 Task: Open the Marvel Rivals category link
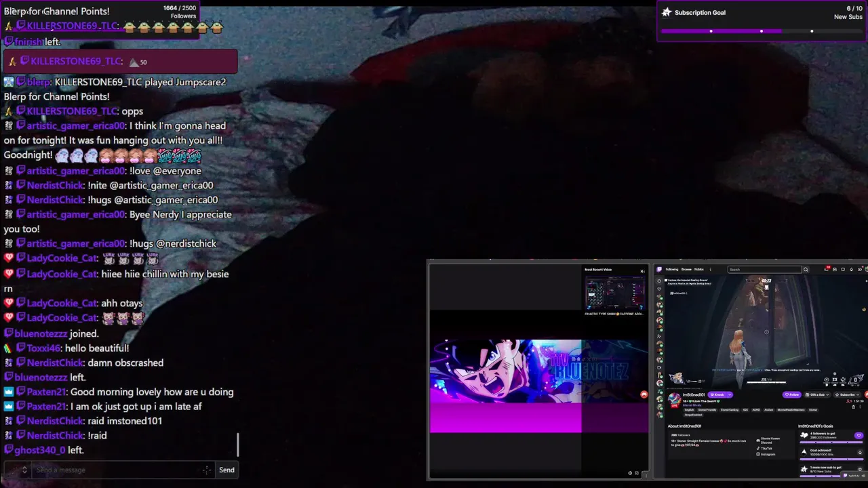(x=692, y=405)
